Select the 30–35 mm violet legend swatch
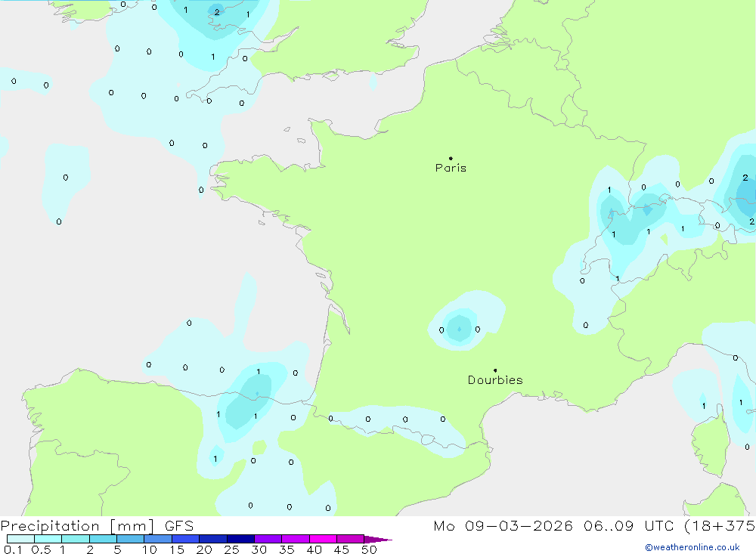This screenshot has width=756, height=554. 268,539
